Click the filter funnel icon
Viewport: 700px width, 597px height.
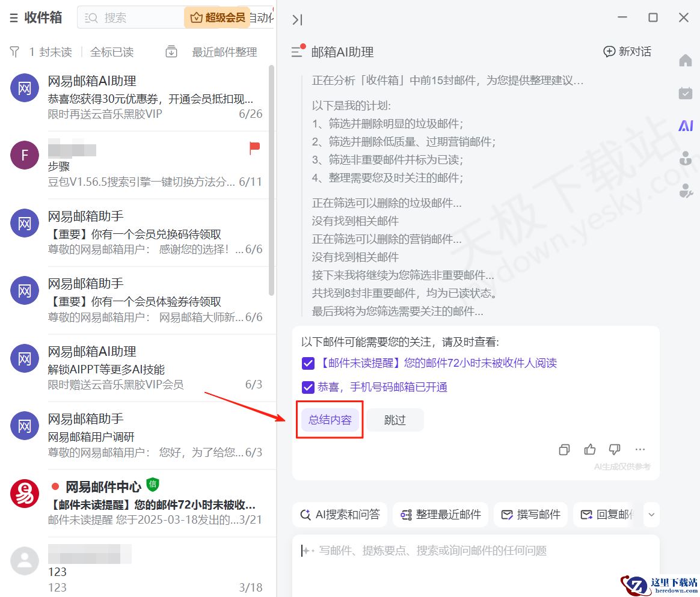point(14,52)
